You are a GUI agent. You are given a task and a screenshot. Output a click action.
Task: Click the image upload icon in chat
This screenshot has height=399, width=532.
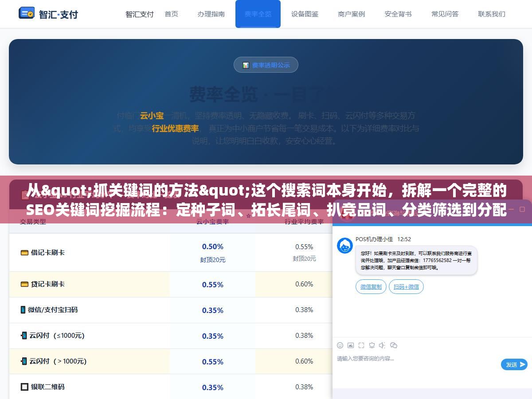click(x=351, y=345)
